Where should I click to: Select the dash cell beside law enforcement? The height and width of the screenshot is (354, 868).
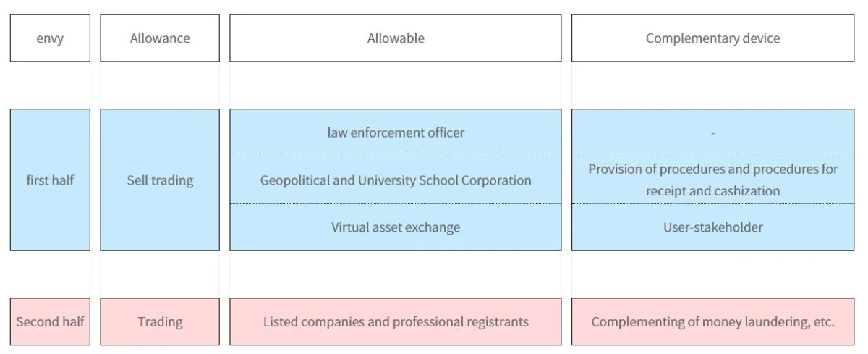(712, 132)
